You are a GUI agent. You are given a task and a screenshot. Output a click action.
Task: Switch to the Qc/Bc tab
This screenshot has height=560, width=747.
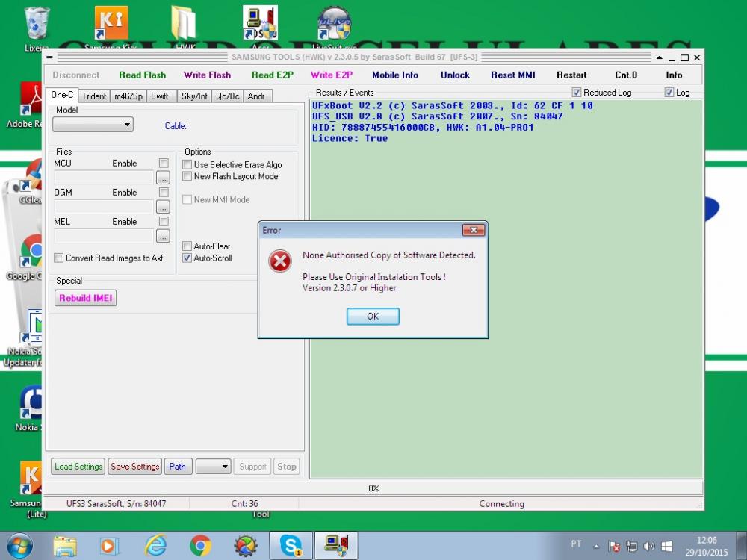point(227,96)
